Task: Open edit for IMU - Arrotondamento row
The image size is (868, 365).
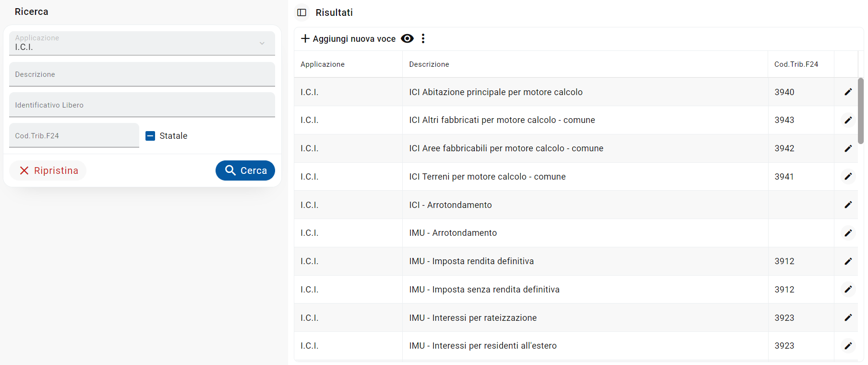Action: pos(848,233)
